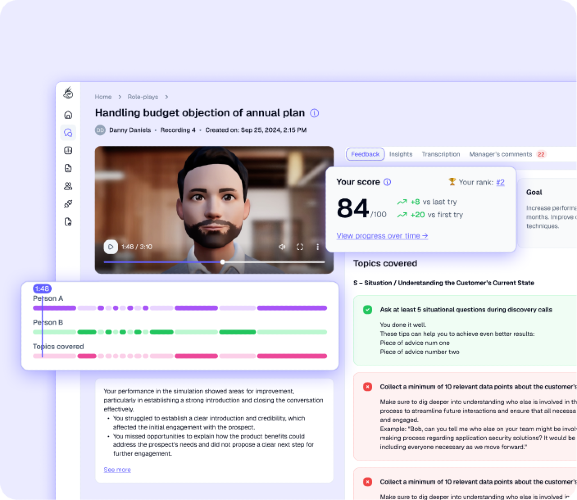Click the info icon beside Your score
The image size is (577, 500).
pyautogui.click(x=387, y=182)
